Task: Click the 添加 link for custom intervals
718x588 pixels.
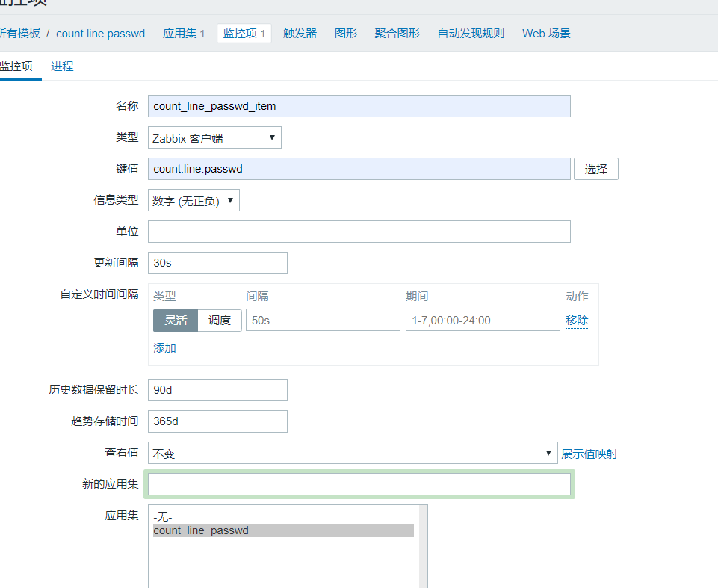Action: 164,348
